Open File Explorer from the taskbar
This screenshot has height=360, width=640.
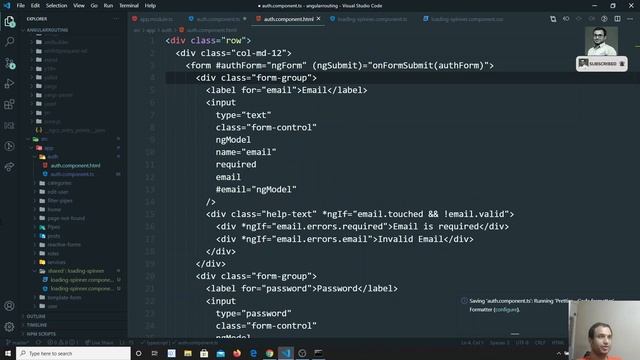point(188,353)
